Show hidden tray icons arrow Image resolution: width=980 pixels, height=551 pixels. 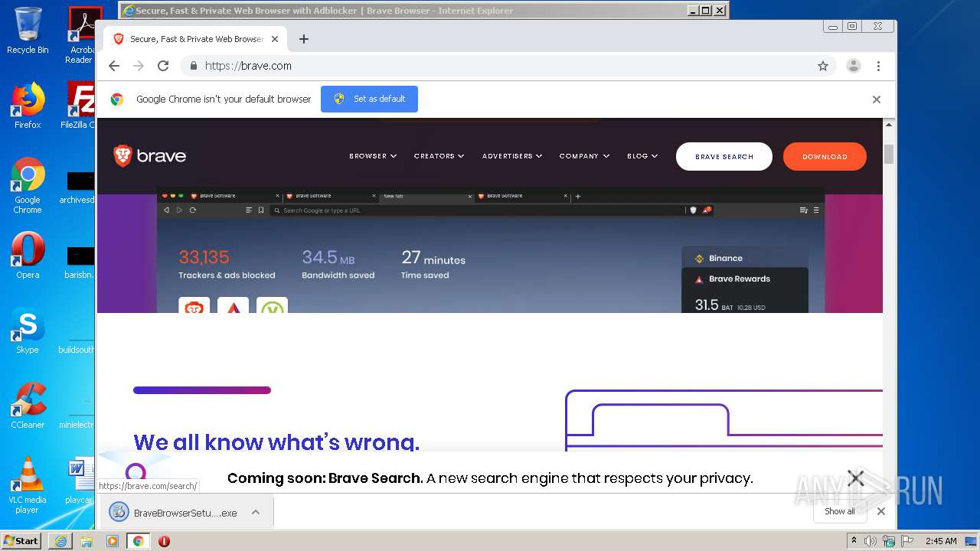854,541
